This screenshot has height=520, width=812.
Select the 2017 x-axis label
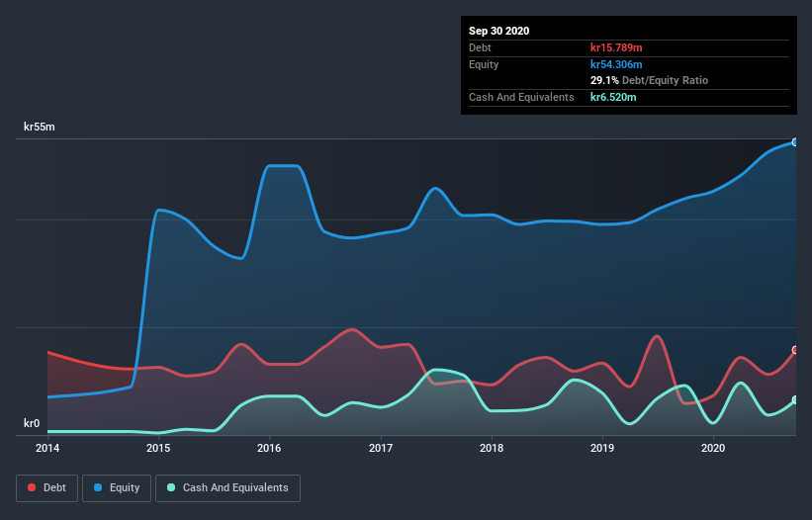[x=381, y=448]
